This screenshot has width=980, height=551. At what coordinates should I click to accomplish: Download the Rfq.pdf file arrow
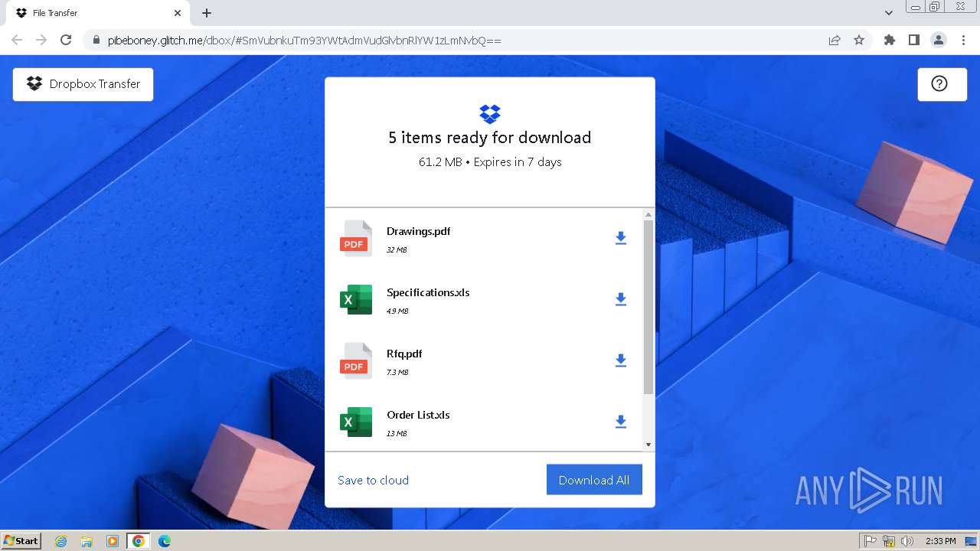(x=621, y=360)
